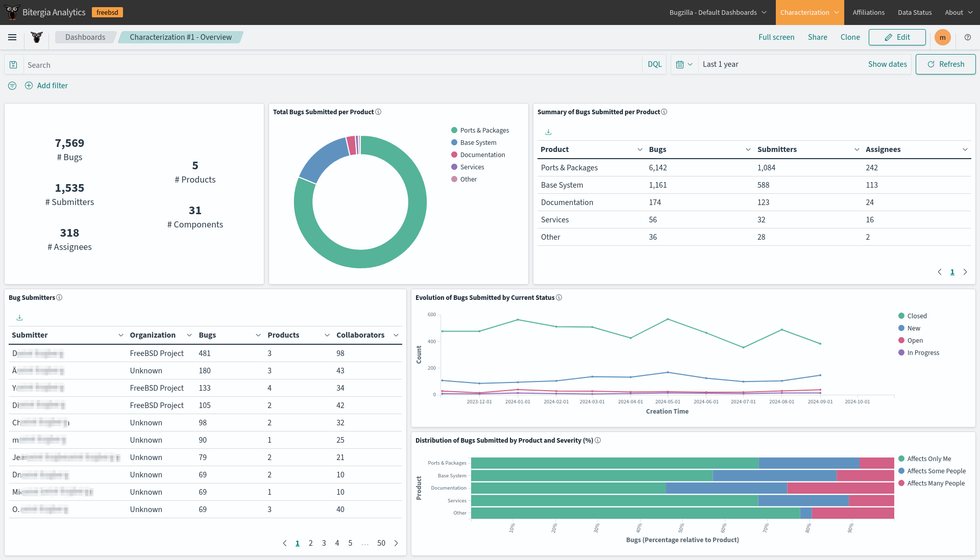The image size is (980, 560).
Task: Go to Data Status menu
Action: pyautogui.click(x=915, y=12)
